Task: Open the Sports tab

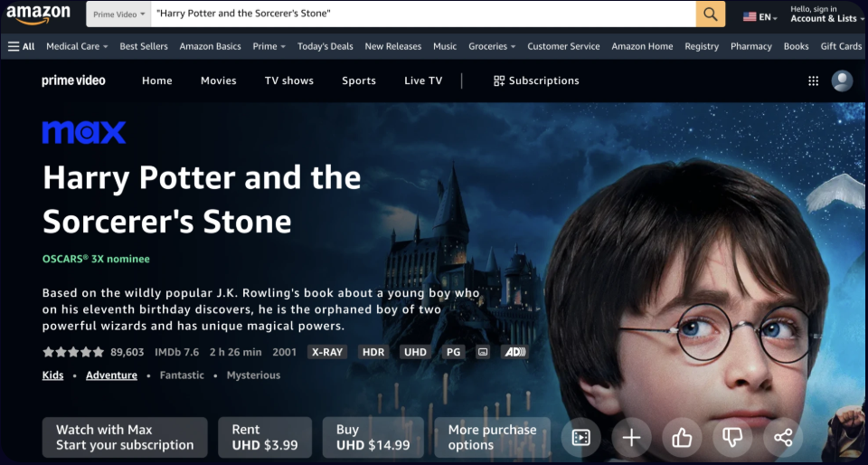Action: tap(359, 81)
